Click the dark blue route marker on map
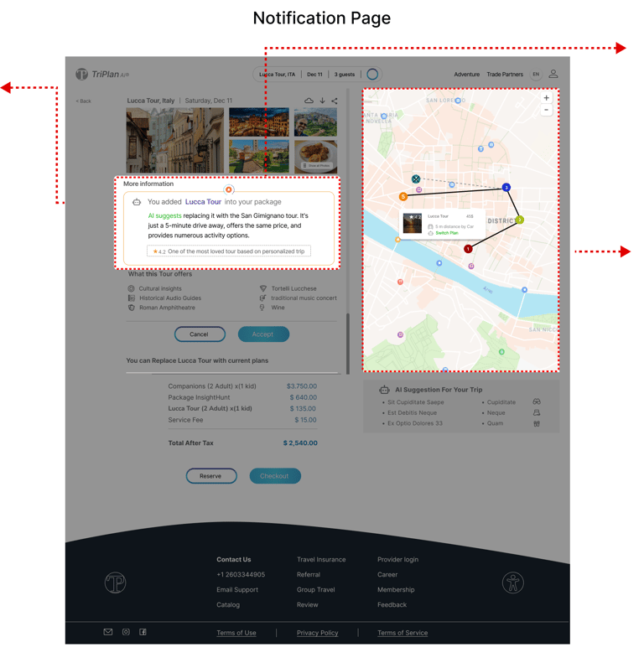Viewport: 644px width, 668px height. [x=506, y=188]
